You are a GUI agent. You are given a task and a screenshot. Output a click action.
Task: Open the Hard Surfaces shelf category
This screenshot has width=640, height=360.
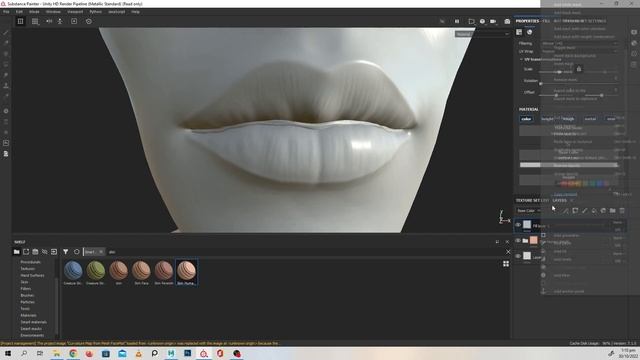(32, 276)
